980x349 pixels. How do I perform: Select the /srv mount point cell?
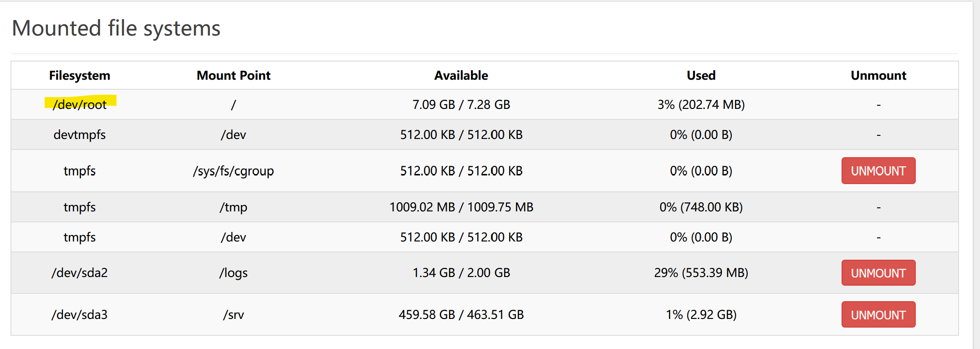[233, 315]
